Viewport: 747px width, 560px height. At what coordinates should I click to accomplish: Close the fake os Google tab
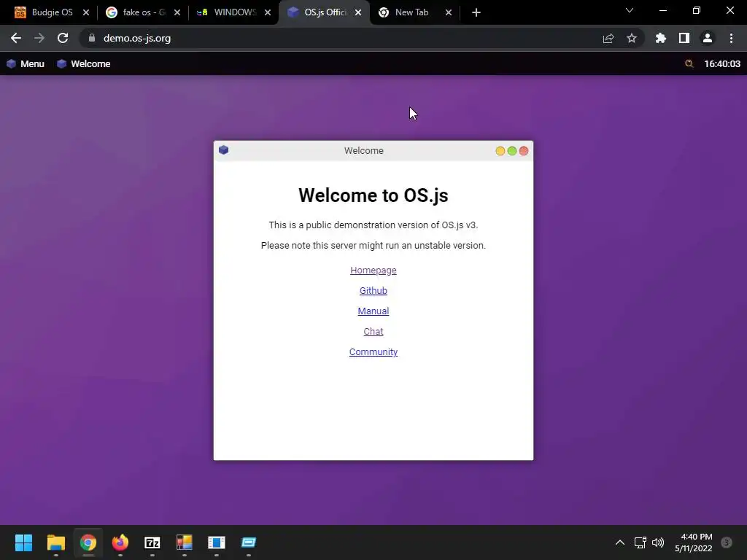click(x=177, y=12)
